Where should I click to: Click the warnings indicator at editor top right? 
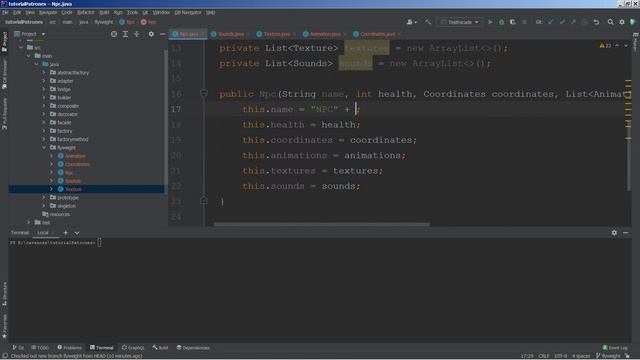pos(606,46)
